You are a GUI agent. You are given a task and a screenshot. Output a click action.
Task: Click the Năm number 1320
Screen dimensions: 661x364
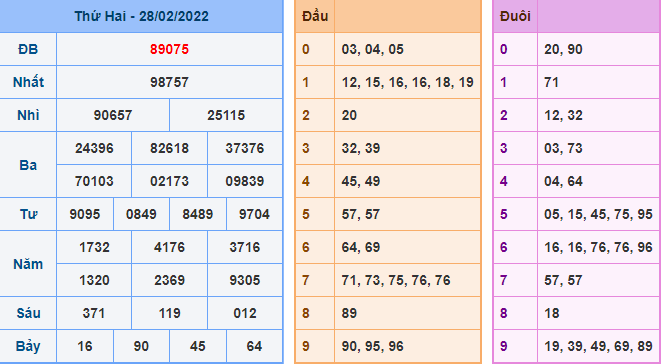(x=94, y=280)
